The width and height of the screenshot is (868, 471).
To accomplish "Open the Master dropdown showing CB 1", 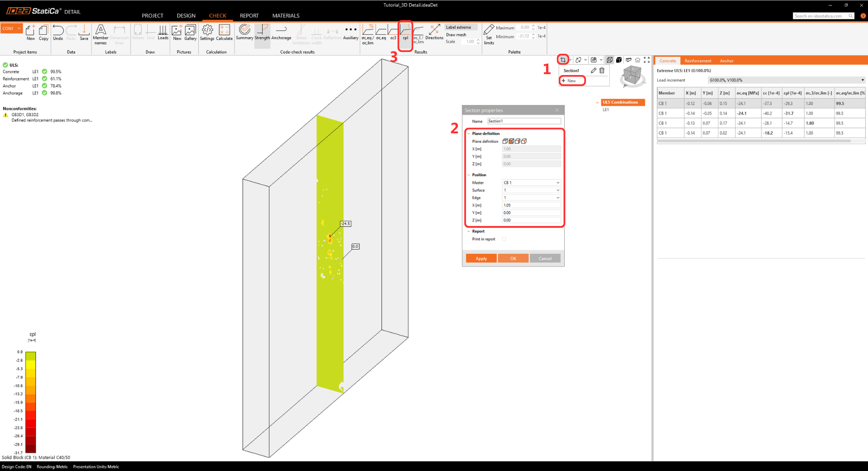I will coord(531,183).
